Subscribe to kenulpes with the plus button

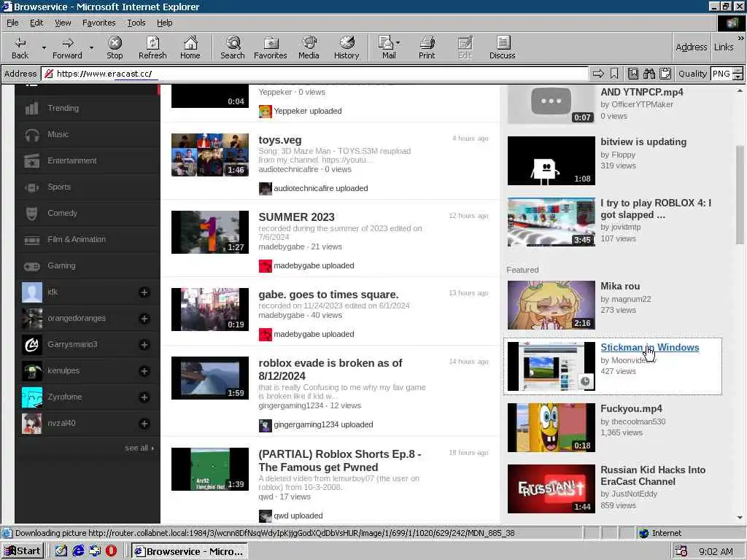[144, 370]
